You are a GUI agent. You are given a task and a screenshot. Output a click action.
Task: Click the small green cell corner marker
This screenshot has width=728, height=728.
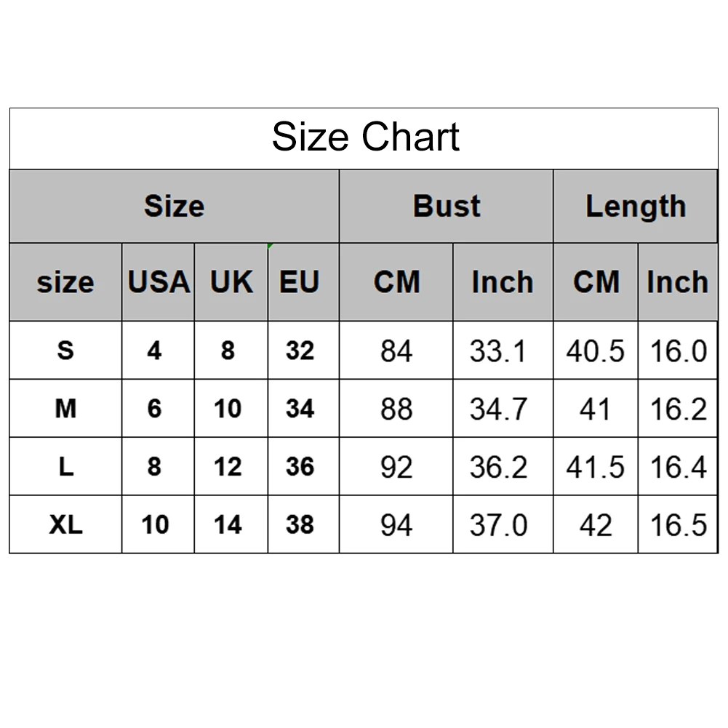(x=271, y=246)
